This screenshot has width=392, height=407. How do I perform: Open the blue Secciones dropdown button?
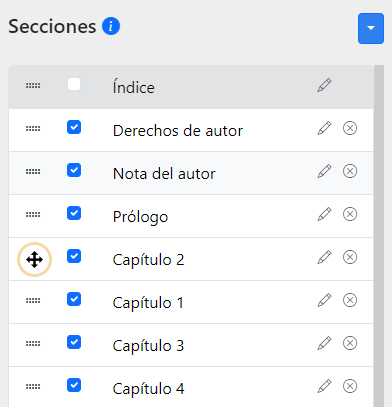click(371, 28)
